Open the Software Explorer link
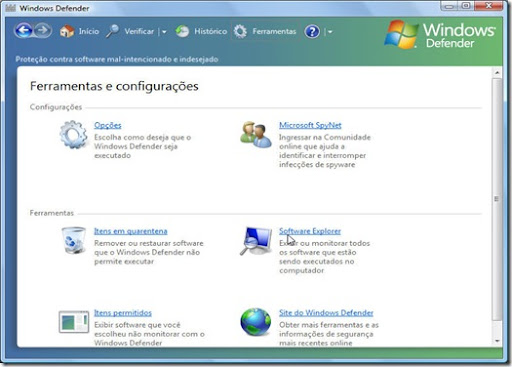The height and width of the screenshot is (367, 512). pyautogui.click(x=310, y=231)
